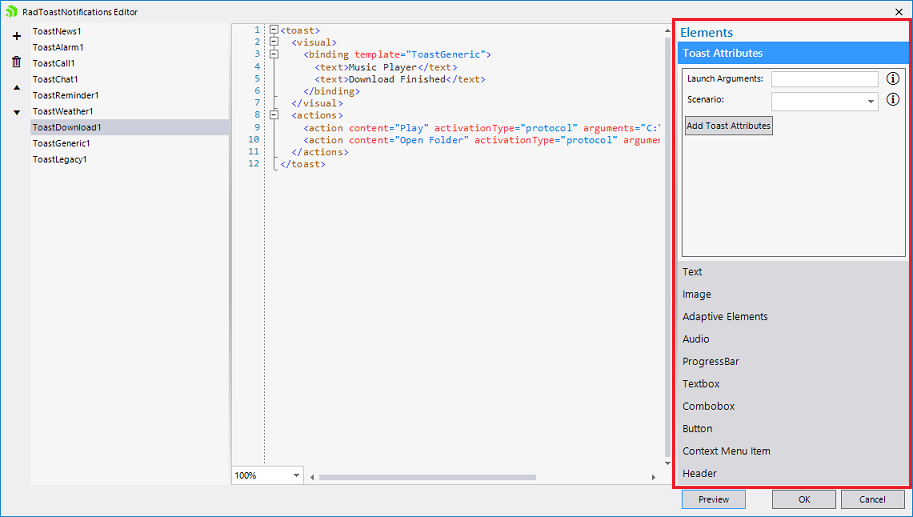Expand the Adaptive Elements section
This screenshot has height=517, width=913.
pos(793,317)
